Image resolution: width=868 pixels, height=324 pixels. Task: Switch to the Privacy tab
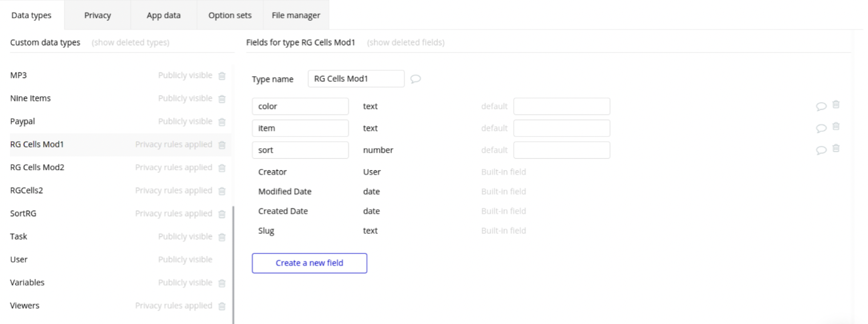click(x=98, y=16)
